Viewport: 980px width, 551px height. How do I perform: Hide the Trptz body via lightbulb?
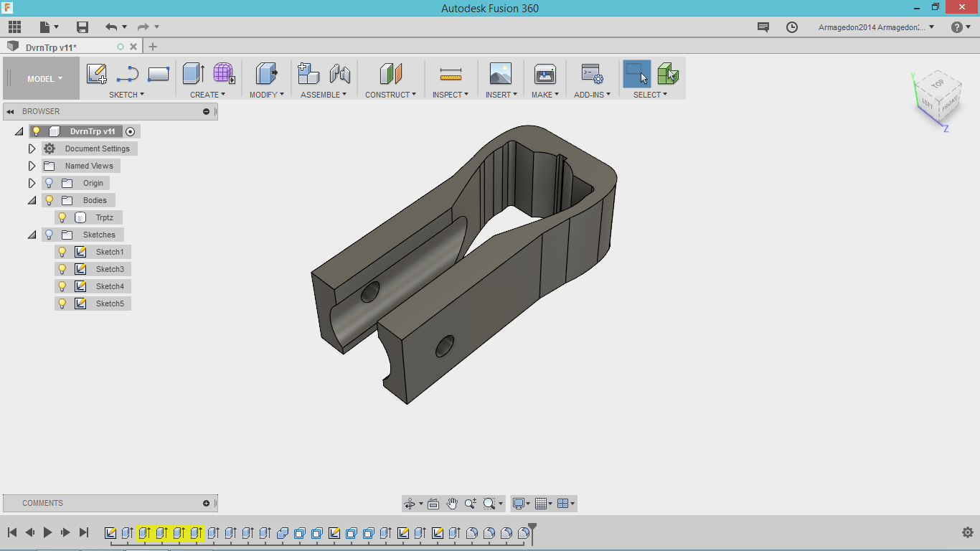(62, 217)
